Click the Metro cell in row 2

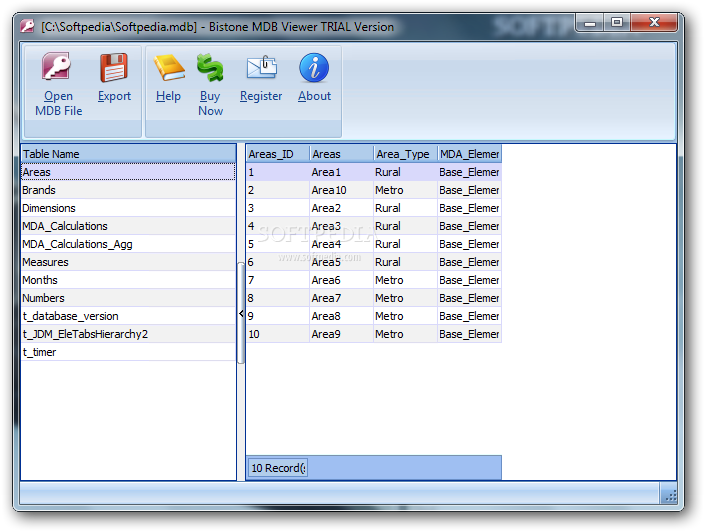click(x=405, y=190)
